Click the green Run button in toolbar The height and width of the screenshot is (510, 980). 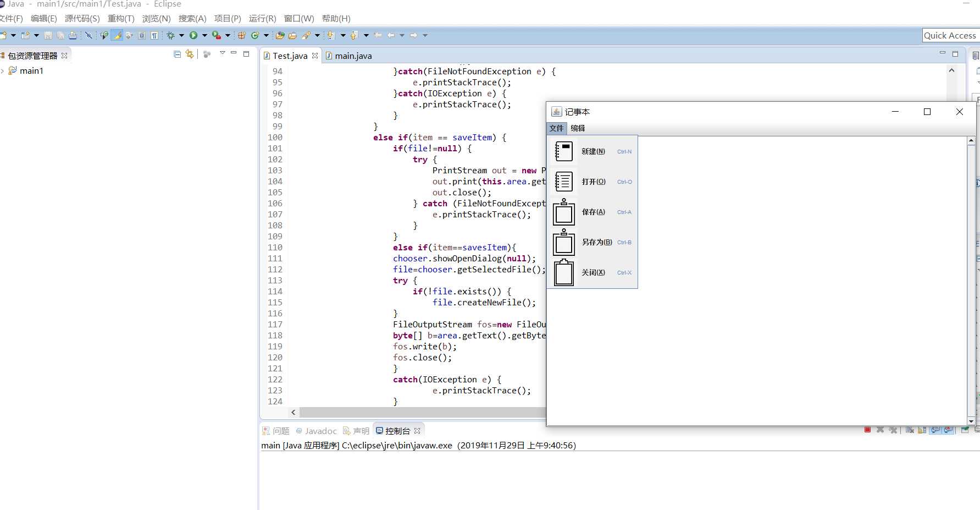[x=193, y=35]
